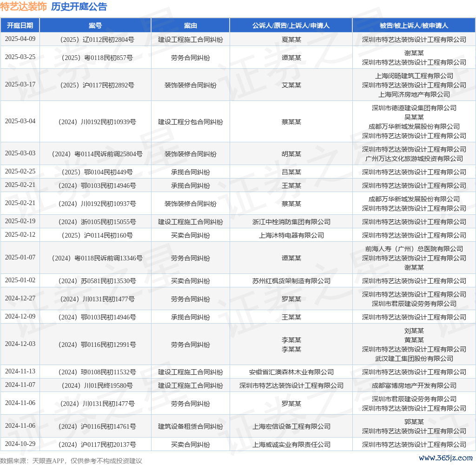Click defendant 刘某某
The image size is (476, 465).
pyautogui.click(x=414, y=331)
